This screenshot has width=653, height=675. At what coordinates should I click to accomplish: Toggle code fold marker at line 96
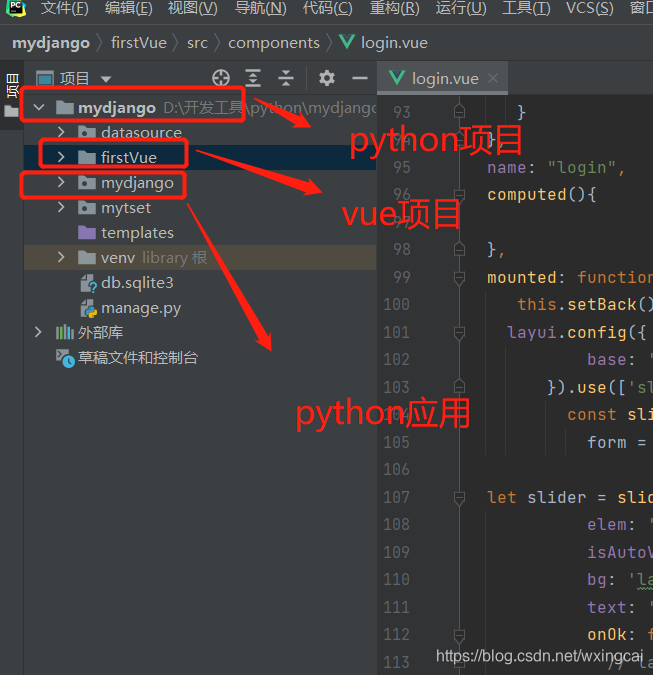click(x=459, y=195)
